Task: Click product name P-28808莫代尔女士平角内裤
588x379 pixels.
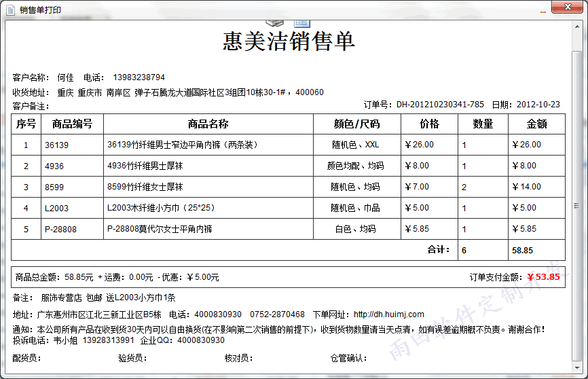Action: point(160,229)
